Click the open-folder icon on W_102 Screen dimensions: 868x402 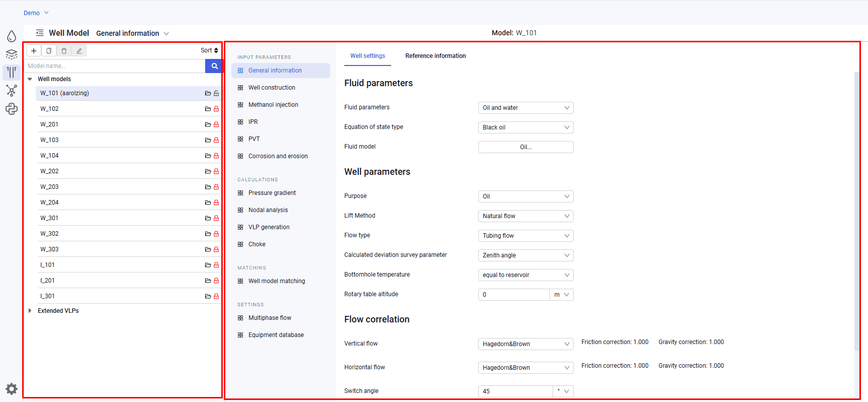(208, 109)
